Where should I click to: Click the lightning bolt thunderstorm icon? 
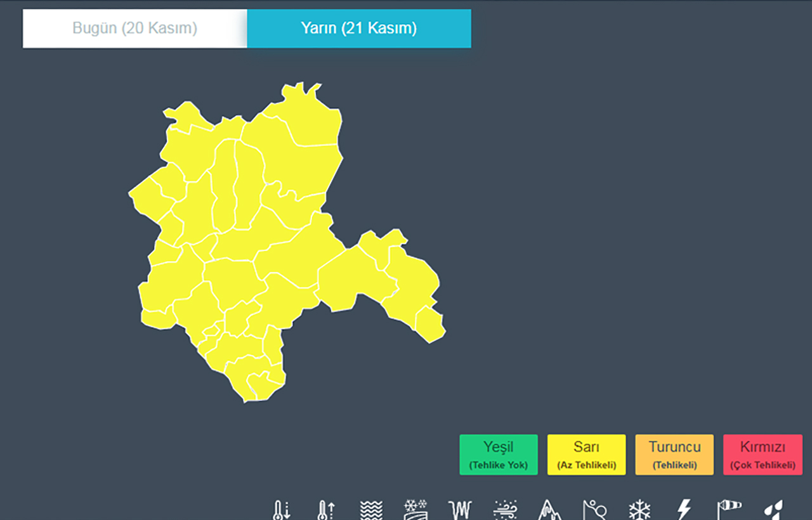coord(684,510)
